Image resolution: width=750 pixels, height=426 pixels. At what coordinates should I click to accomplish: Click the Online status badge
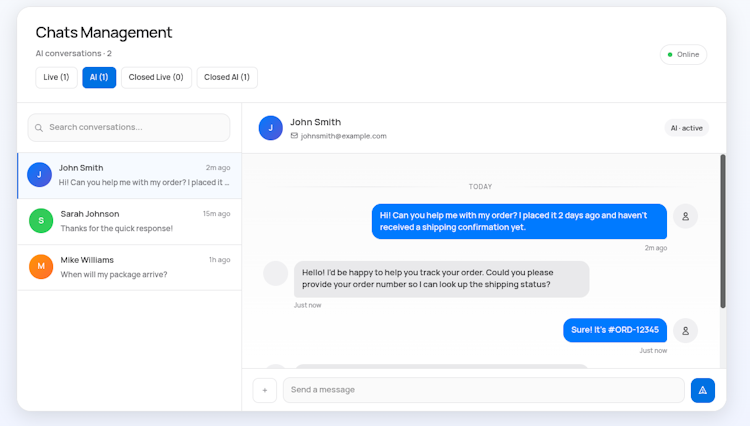coord(683,54)
